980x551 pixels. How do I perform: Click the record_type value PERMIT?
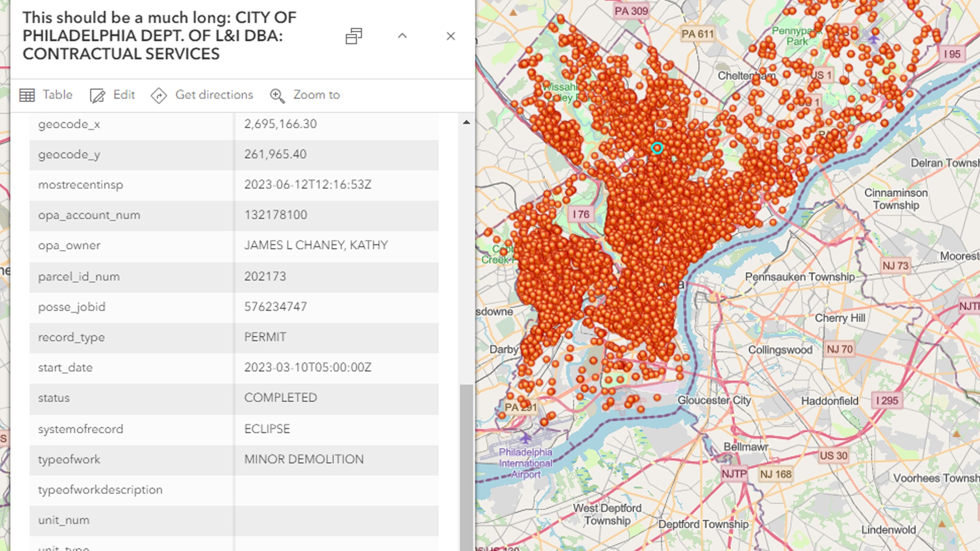[x=265, y=337]
